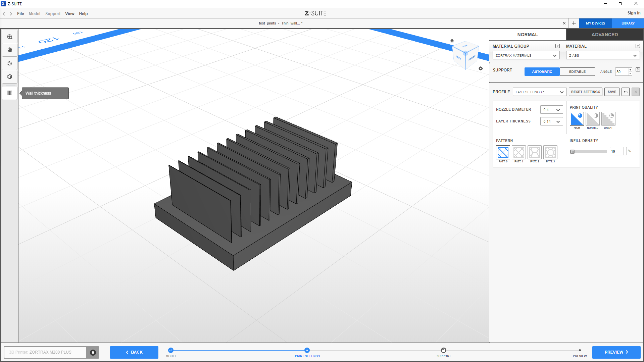Open the Material Group dropdown
Screen dimensions: 644x362
(526, 56)
